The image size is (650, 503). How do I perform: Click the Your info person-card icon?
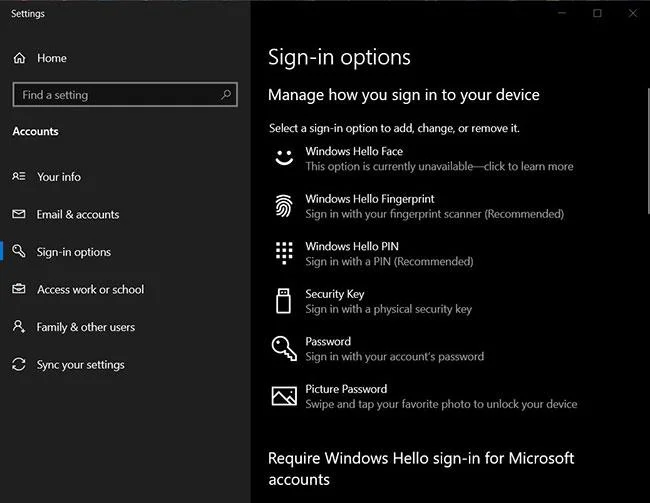click(19, 177)
